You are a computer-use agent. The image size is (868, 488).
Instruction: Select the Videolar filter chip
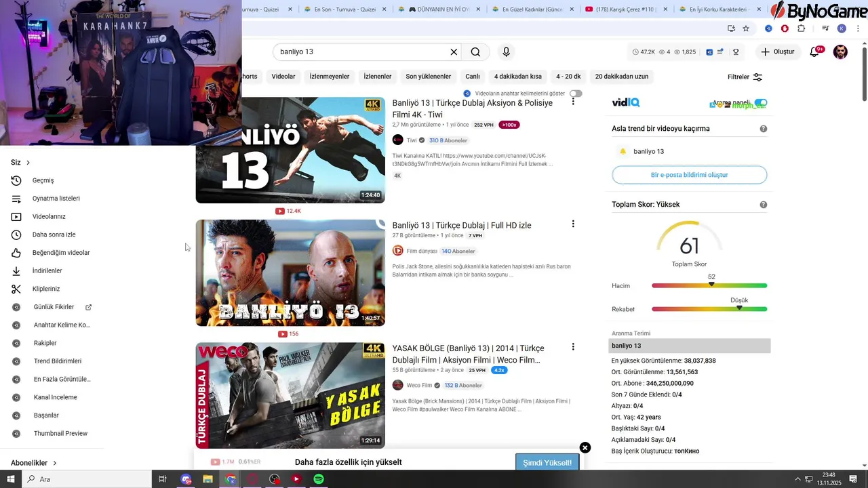pyautogui.click(x=283, y=77)
